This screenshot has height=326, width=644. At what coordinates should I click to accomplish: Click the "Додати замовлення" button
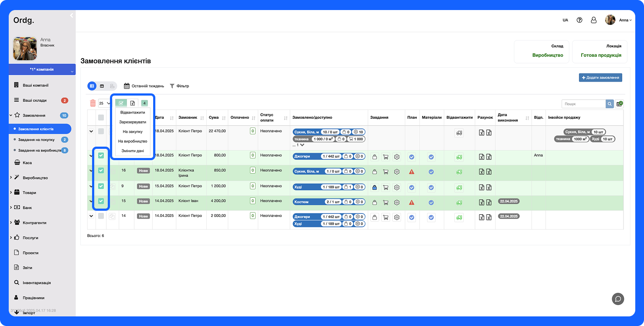(x=600, y=78)
